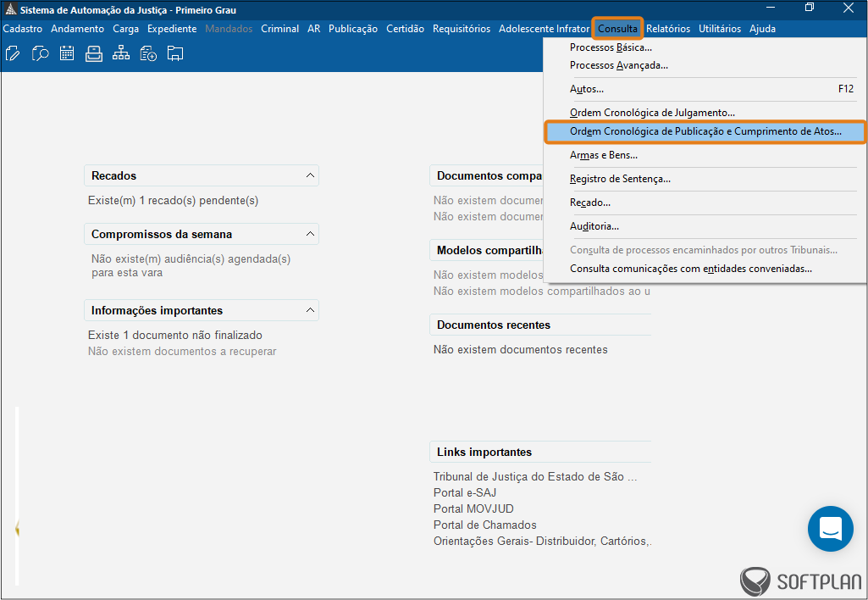This screenshot has width=868, height=600.
Task: Click the Documentos recentes header
Action: 540,325
